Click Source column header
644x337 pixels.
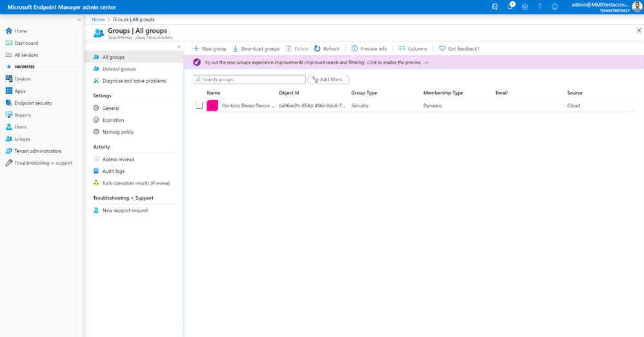pyautogui.click(x=574, y=93)
